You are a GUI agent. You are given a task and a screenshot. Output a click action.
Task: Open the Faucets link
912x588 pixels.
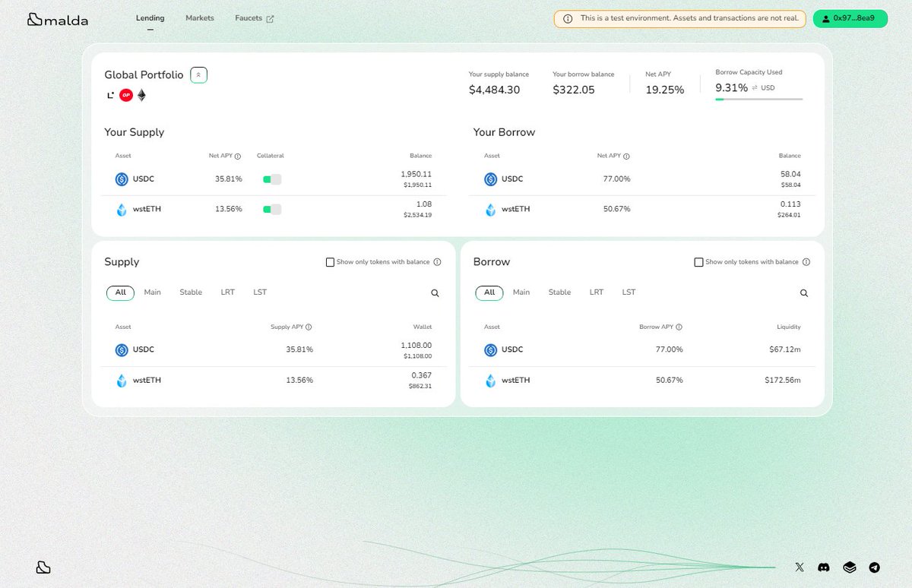[249, 18]
